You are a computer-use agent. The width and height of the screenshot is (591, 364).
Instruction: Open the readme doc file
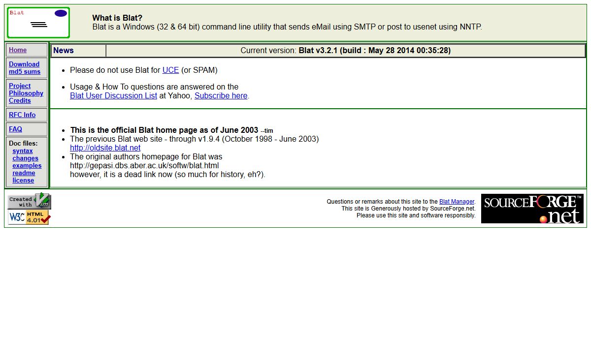point(24,173)
